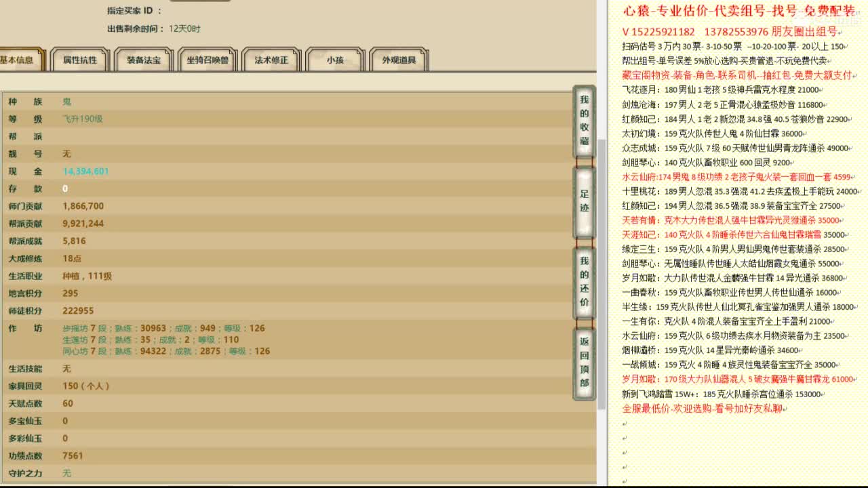
Task: Open the 装备法宝 tab
Action: pos(144,60)
